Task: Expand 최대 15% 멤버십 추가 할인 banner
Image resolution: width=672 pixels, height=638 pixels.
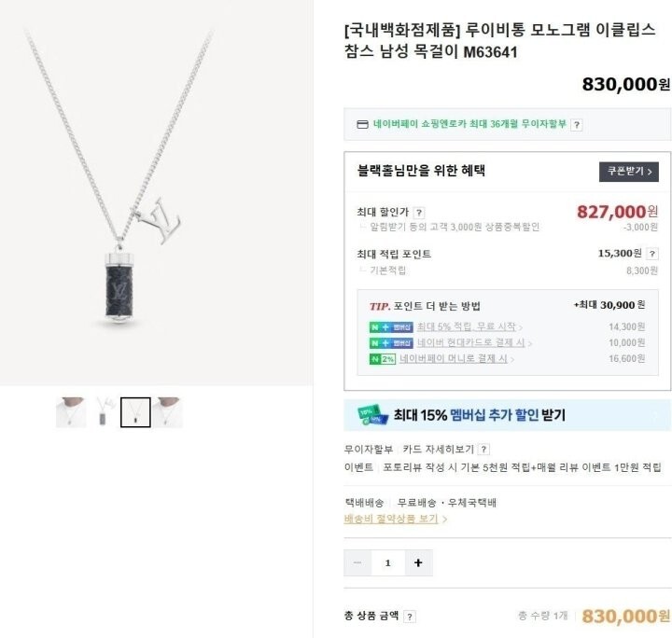Action: (508, 415)
